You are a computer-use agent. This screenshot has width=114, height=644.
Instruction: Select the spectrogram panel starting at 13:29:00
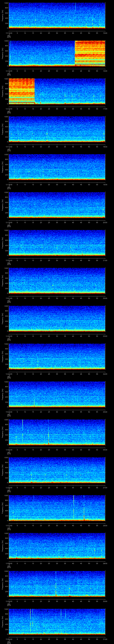(x=57, y=584)
